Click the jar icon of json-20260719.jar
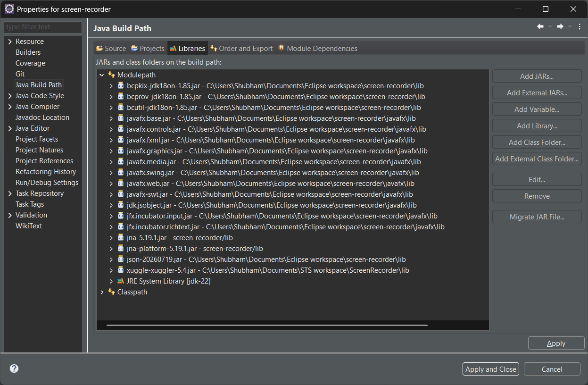This screenshot has height=385, width=588. point(121,259)
